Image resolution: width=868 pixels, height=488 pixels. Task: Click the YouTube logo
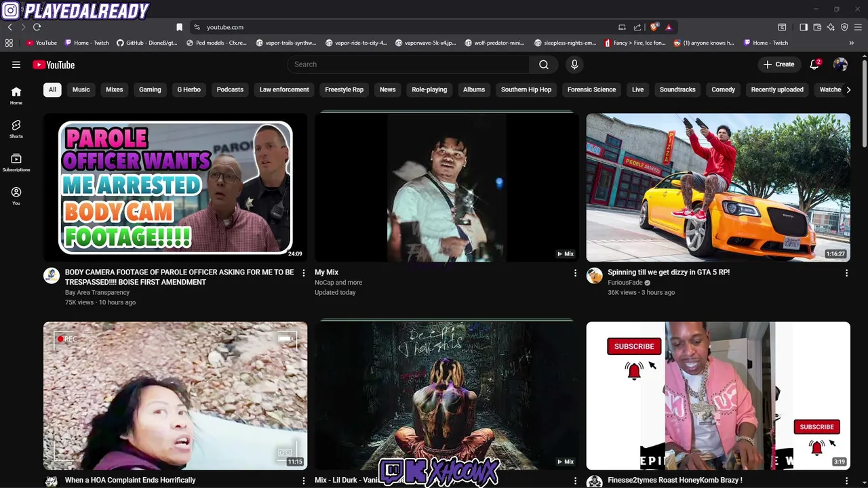click(x=54, y=64)
